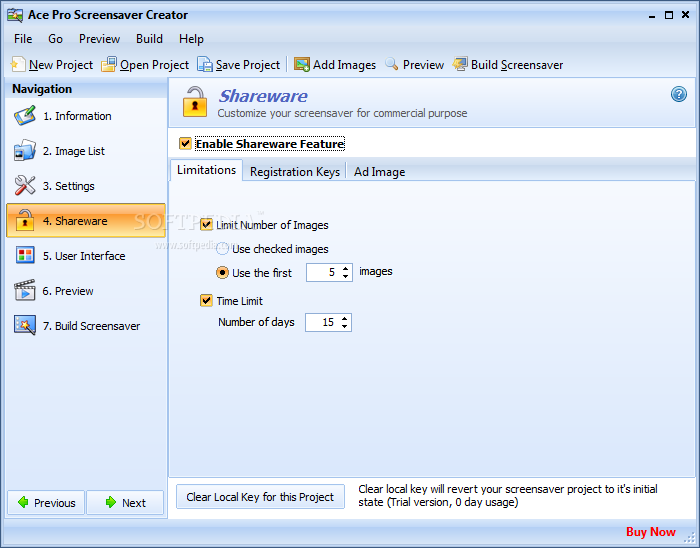Open the Build menu
The image size is (700, 548).
[149, 39]
